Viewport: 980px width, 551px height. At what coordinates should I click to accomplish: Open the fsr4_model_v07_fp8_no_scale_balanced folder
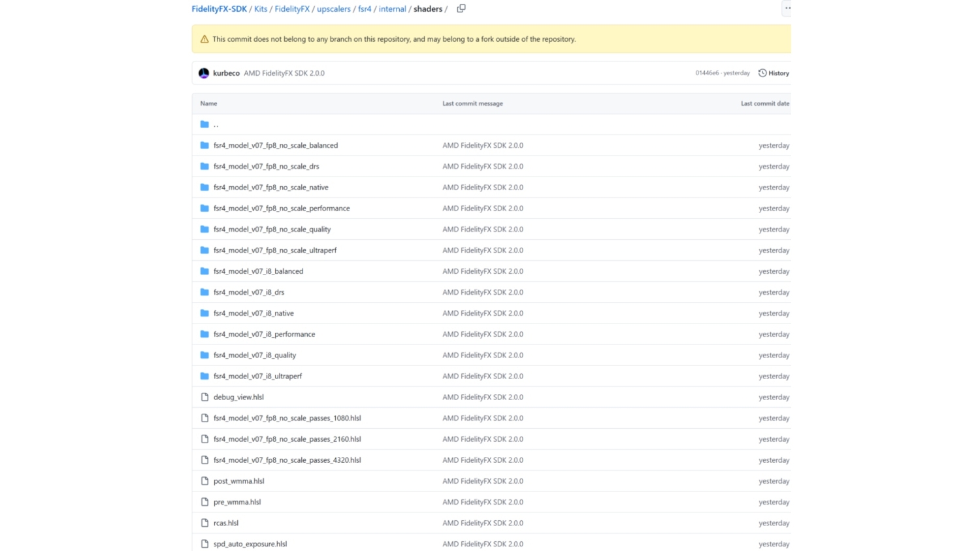coord(276,145)
